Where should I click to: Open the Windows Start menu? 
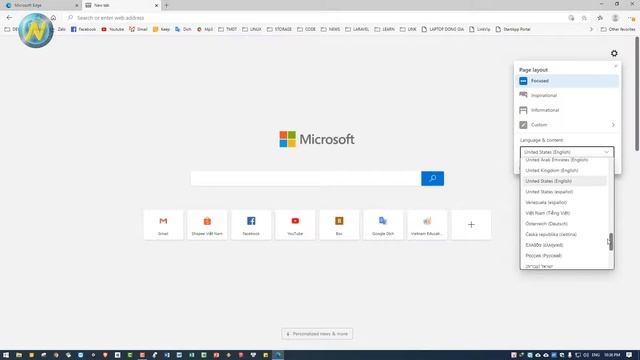6,355
